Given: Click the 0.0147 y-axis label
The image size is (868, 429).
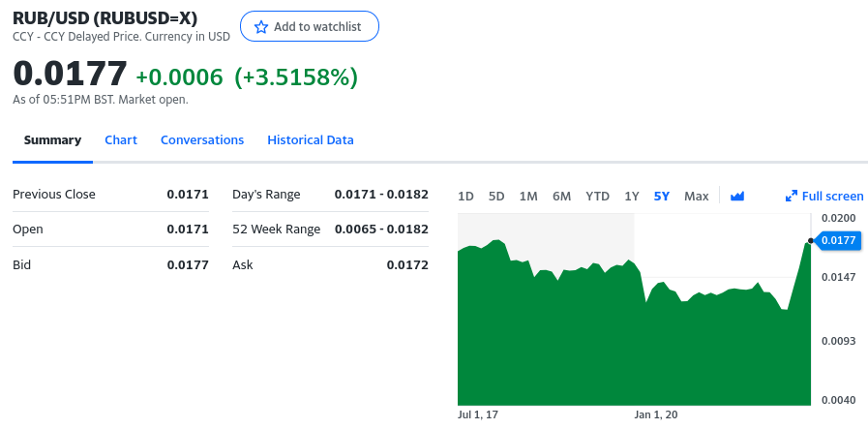Looking at the screenshot, I should point(839,277).
